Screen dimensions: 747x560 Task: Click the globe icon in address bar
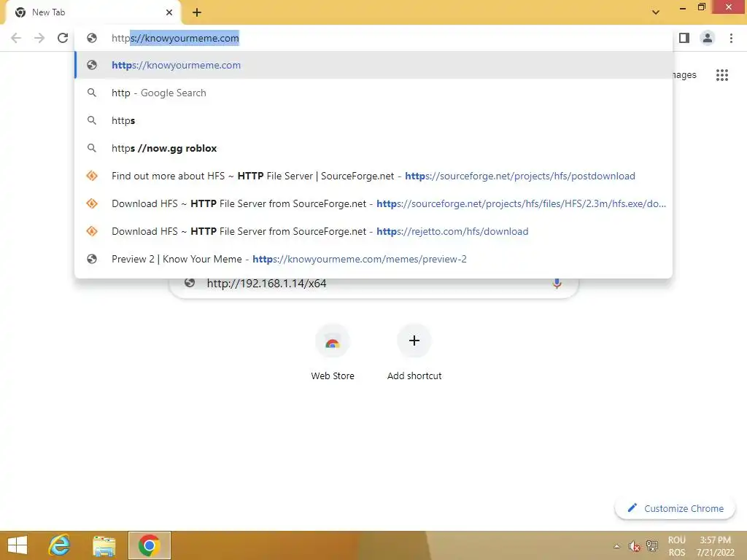pos(92,38)
